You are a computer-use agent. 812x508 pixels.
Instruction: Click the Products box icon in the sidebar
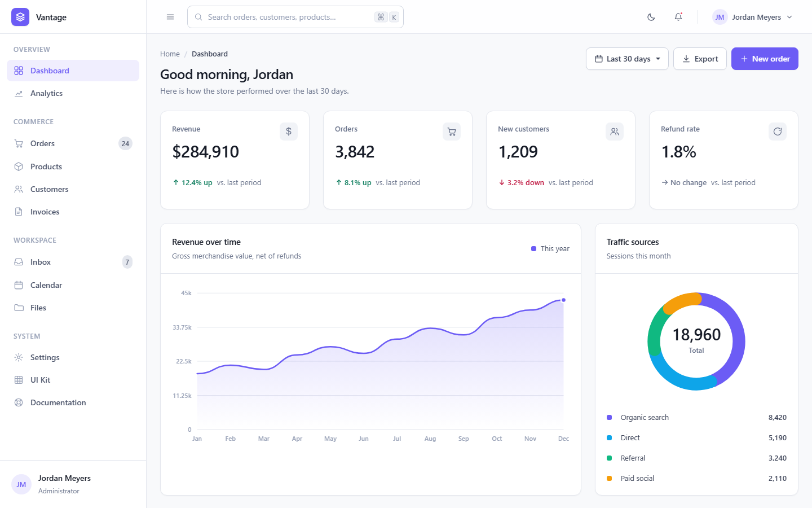19,167
